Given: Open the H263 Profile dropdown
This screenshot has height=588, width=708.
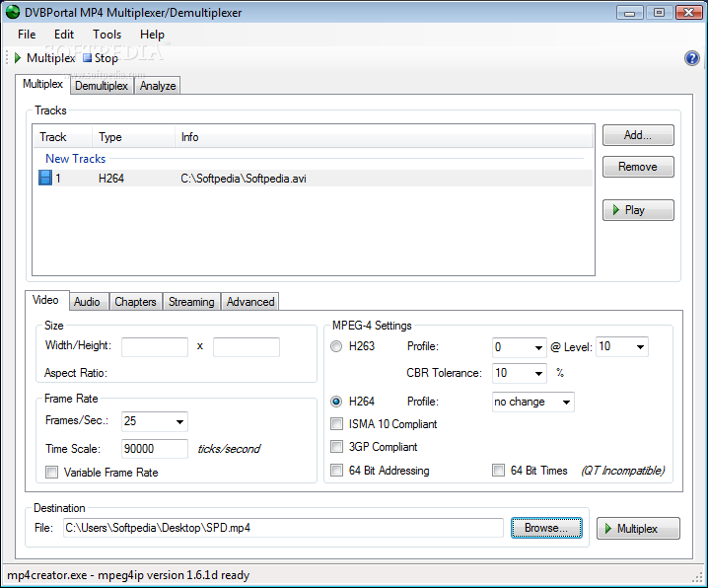Looking at the screenshot, I should 520,347.
